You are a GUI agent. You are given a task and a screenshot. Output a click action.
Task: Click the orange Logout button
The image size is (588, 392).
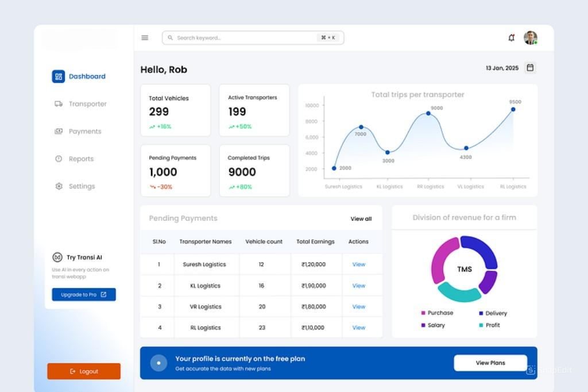[84, 371]
